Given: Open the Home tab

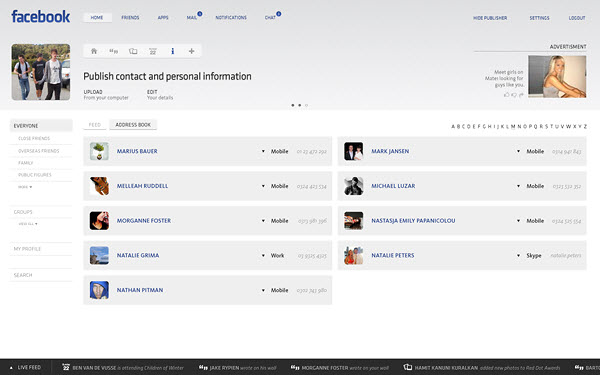Looking at the screenshot, I should point(97,18).
